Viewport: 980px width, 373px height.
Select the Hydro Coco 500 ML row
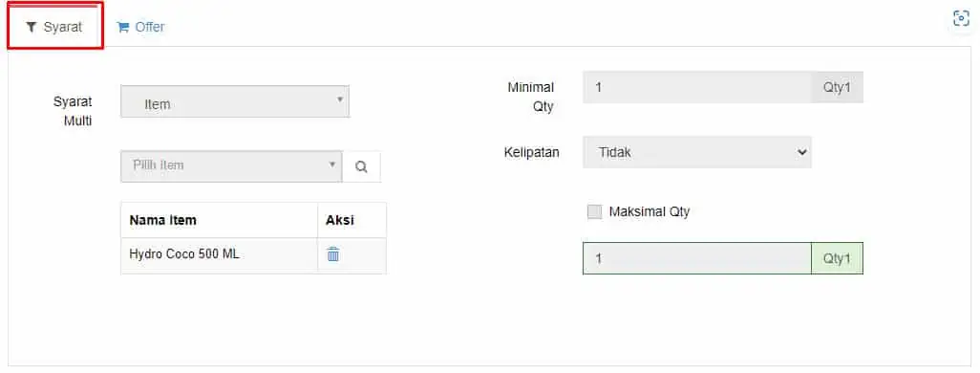[253, 254]
